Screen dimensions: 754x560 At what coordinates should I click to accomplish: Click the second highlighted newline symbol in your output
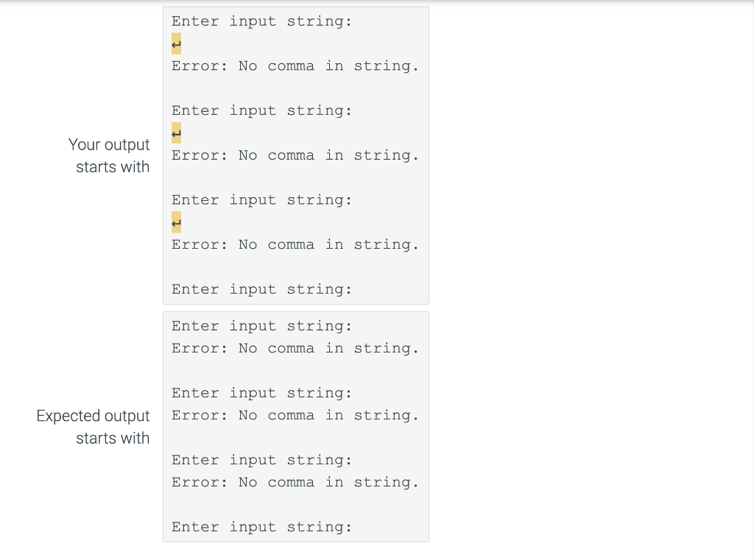point(177,133)
